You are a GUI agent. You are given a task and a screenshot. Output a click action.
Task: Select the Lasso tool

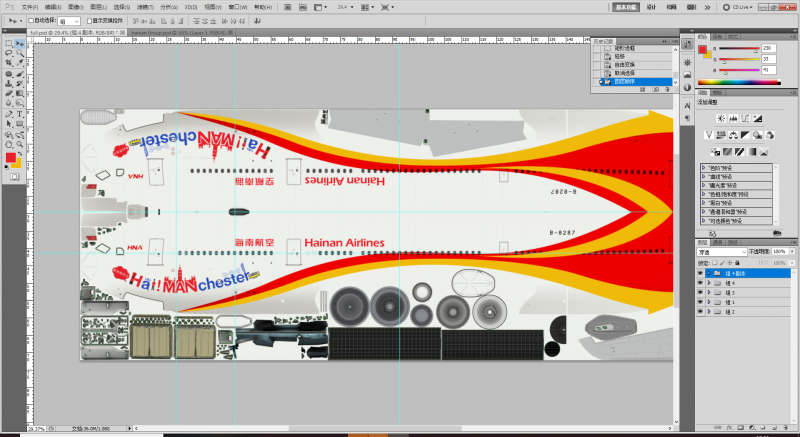pyautogui.click(x=9, y=54)
